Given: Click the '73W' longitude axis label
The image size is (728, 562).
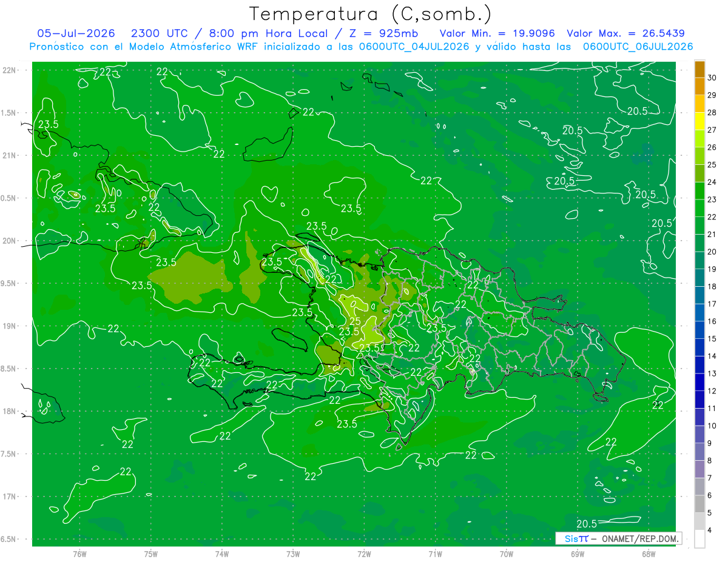Looking at the screenshot, I should 293,554.
